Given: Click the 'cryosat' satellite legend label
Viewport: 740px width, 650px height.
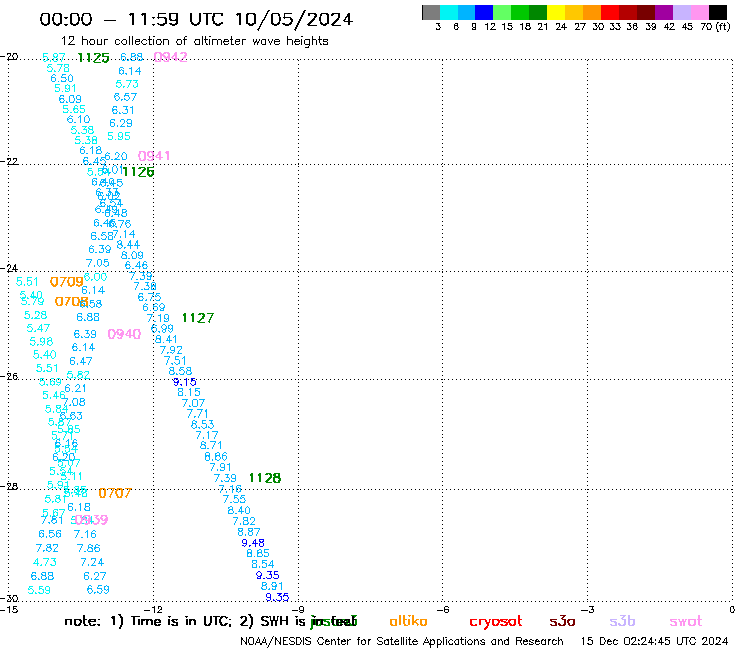Looking at the screenshot, I should pyautogui.click(x=496, y=622).
